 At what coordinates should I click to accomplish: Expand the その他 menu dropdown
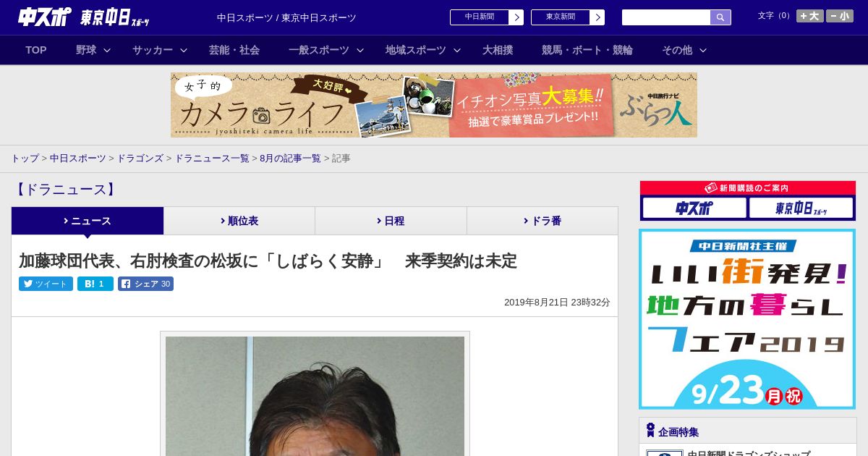(684, 50)
